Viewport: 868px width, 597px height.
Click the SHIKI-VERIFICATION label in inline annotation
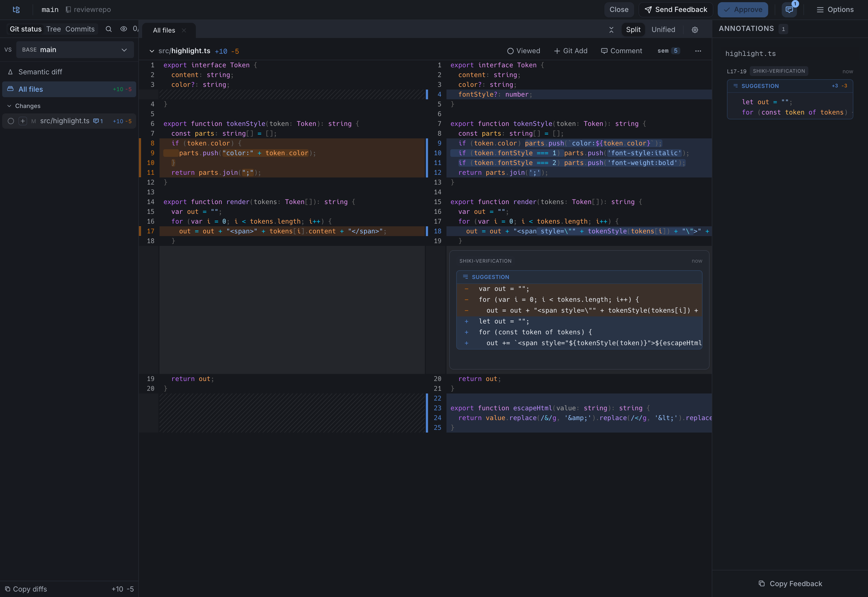click(x=485, y=261)
